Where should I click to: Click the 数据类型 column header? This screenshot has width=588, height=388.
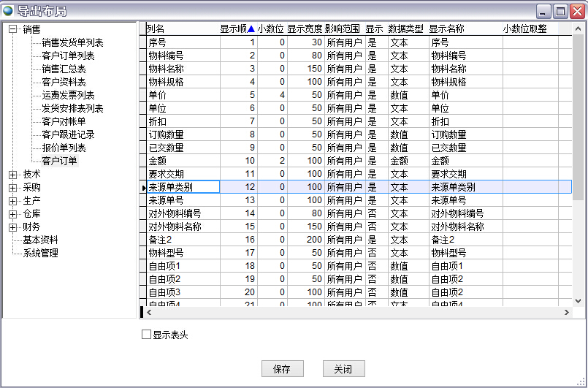(x=405, y=29)
